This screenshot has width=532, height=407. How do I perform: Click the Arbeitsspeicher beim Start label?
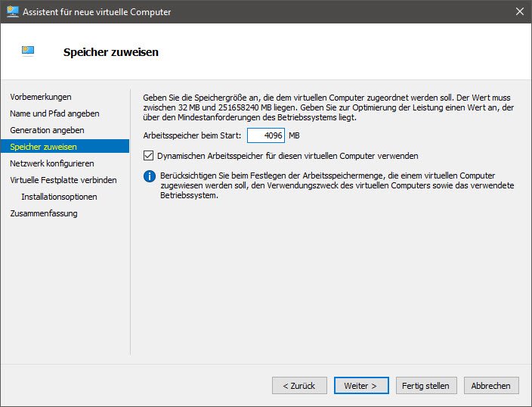point(192,135)
